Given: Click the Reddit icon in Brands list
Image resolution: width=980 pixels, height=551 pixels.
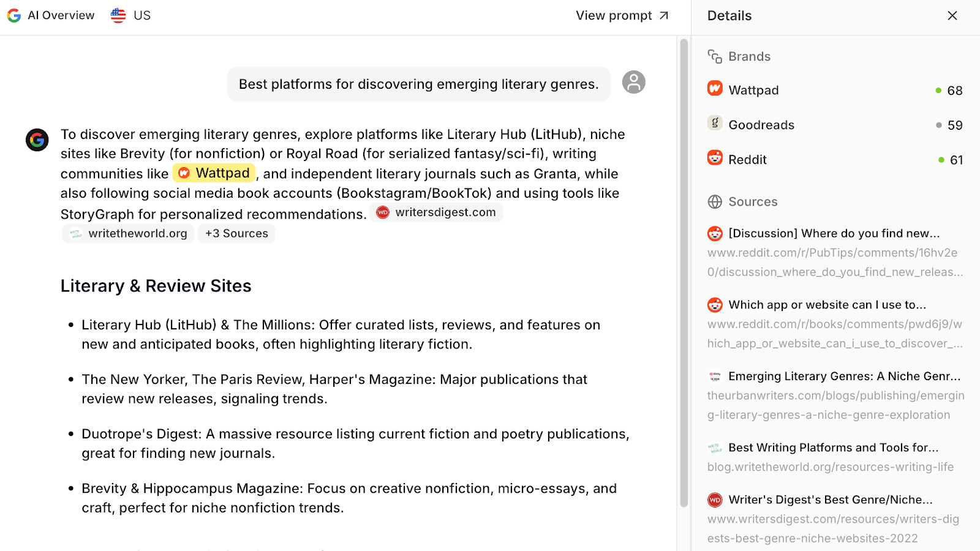Looking at the screenshot, I should pos(715,158).
